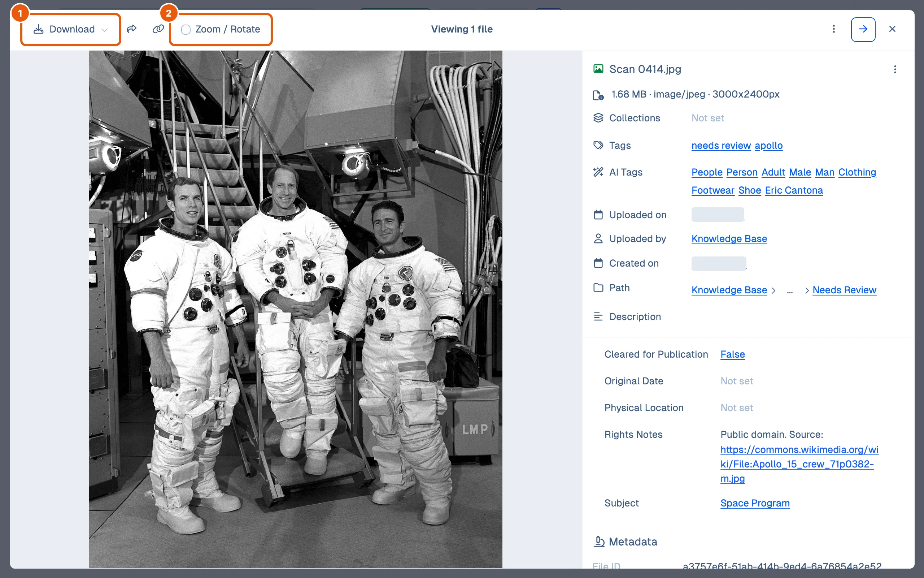Select the Eric Cantona AI tag
Viewport: 924px width, 578px height.
[x=793, y=190]
